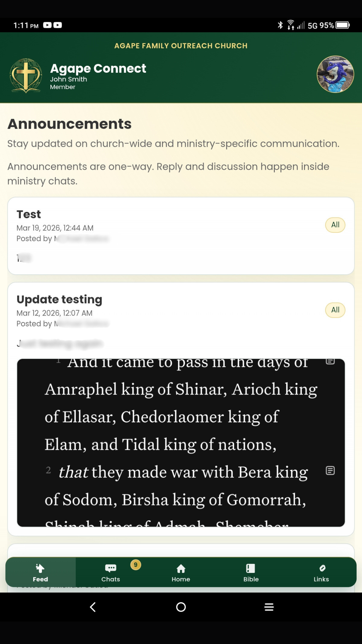This screenshot has width=362, height=644.
Task: Tap the All tag on Update testing
Action: coord(335,310)
